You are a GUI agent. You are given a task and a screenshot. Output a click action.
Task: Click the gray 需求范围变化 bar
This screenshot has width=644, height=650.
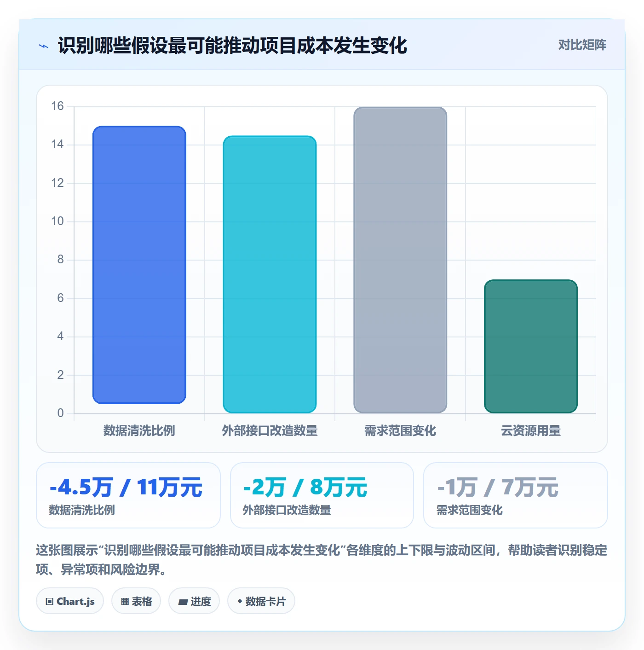pos(400,260)
